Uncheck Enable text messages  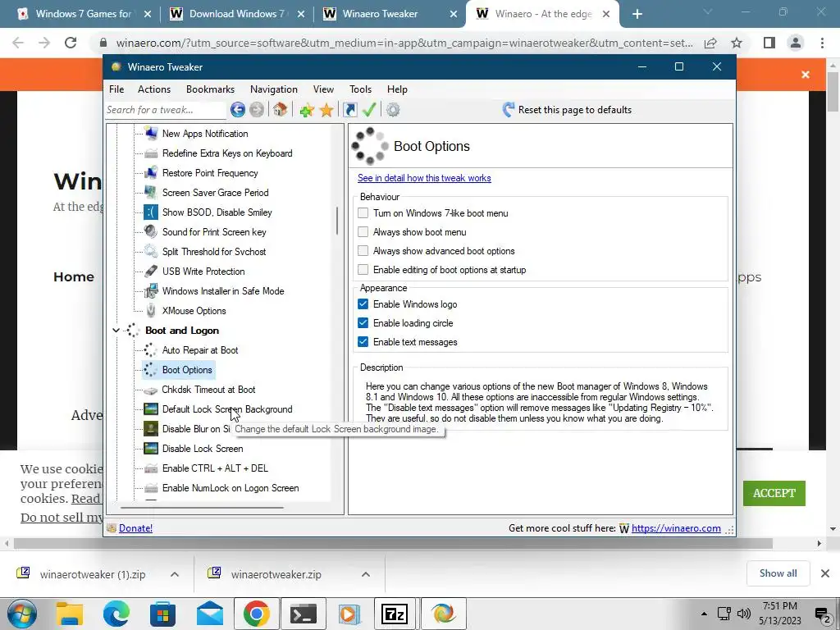click(x=363, y=342)
